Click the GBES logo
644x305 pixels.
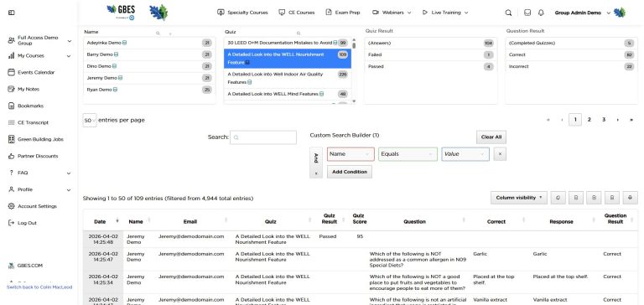point(121,12)
